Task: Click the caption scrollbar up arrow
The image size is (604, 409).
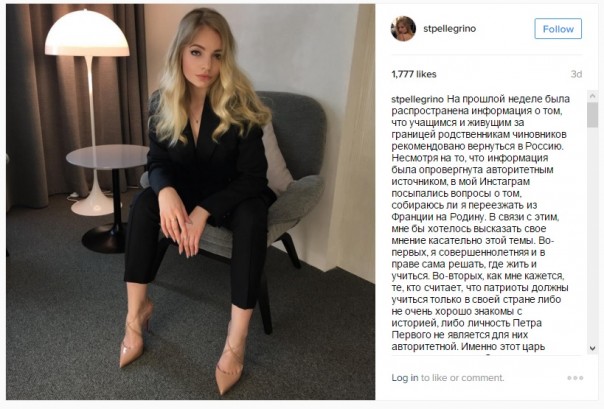Action: (x=592, y=96)
